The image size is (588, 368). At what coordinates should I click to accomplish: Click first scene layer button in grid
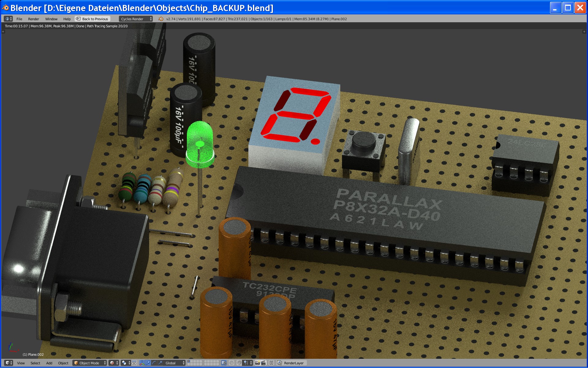(189, 361)
